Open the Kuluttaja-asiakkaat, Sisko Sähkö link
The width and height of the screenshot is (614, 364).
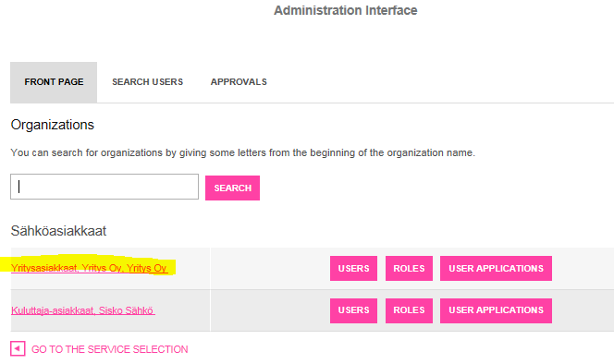[x=83, y=310]
